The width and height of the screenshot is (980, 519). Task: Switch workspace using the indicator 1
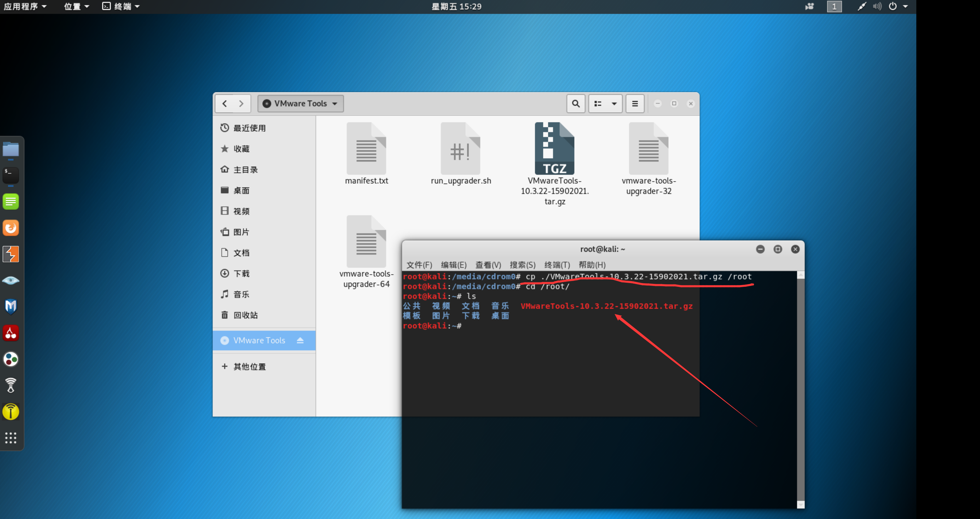point(834,6)
